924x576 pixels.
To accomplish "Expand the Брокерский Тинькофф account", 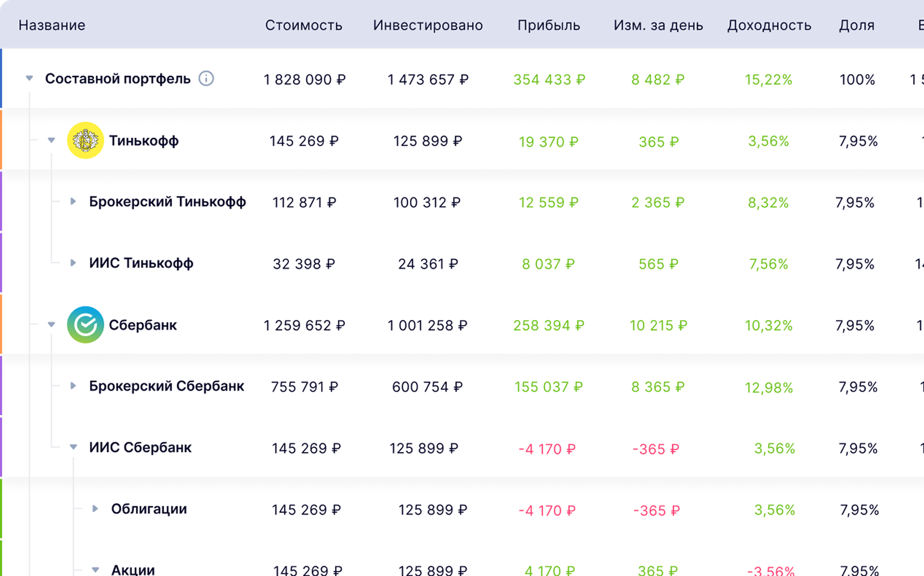I will pos(73,202).
